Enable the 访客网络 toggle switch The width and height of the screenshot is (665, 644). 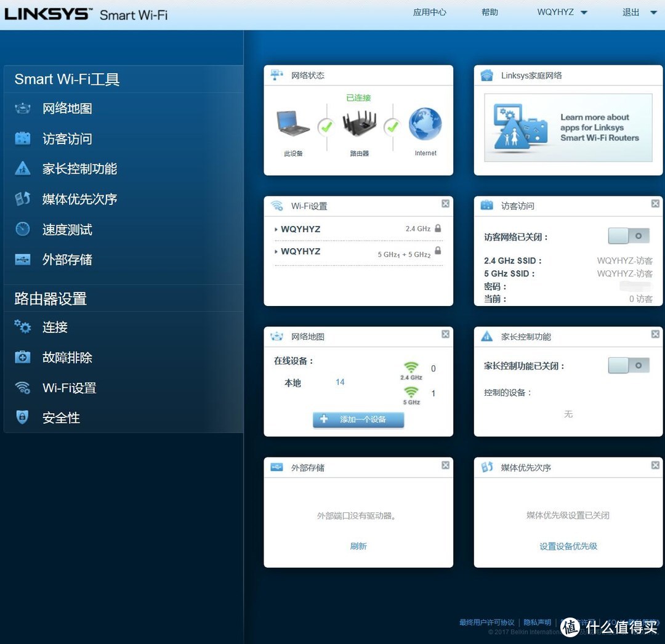[627, 236]
